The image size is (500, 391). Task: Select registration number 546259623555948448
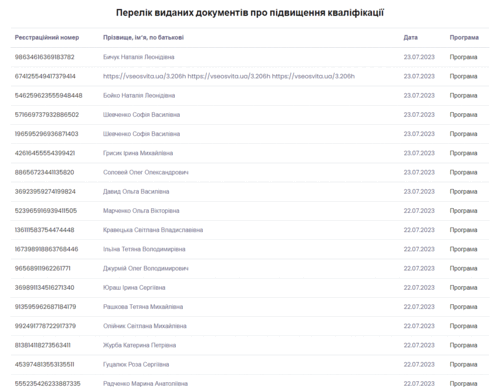[48, 96]
